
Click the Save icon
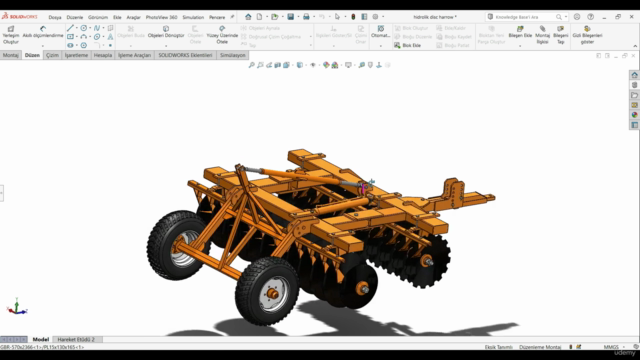coord(291,17)
